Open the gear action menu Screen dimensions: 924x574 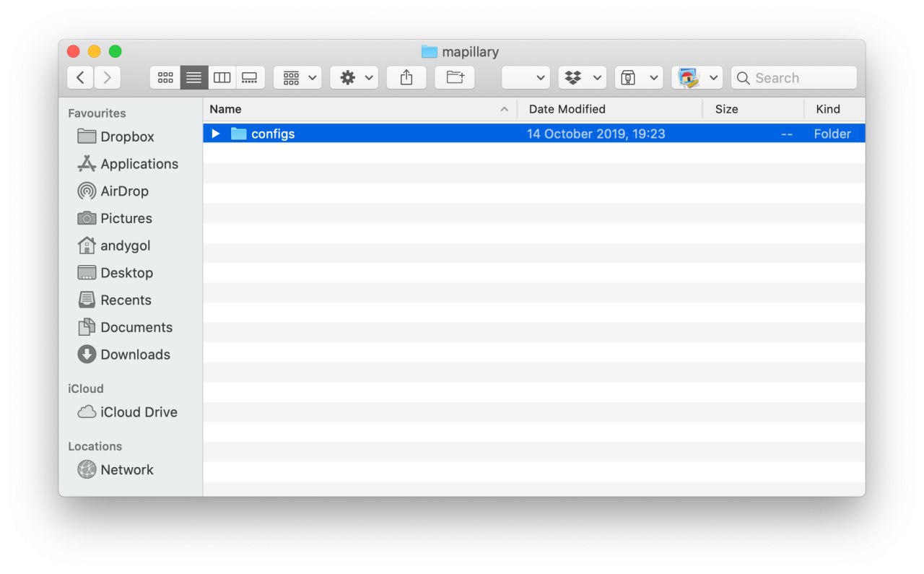[x=354, y=78]
